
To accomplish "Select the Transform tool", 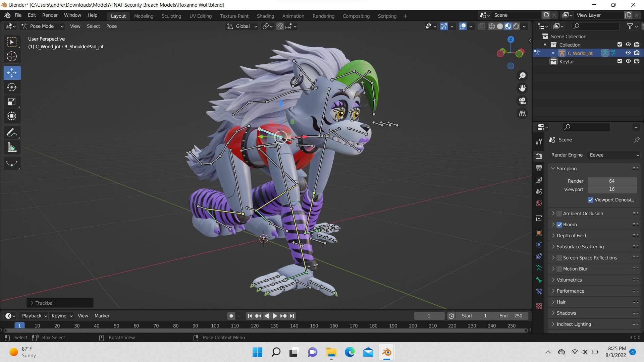I will click(12, 116).
